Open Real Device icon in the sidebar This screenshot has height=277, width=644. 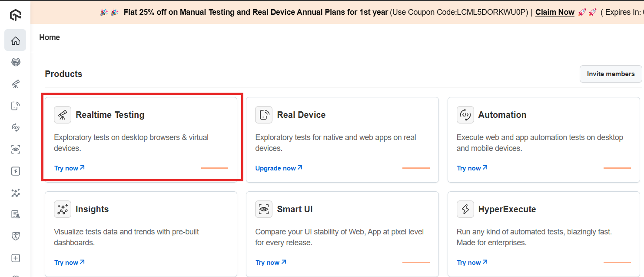16,106
